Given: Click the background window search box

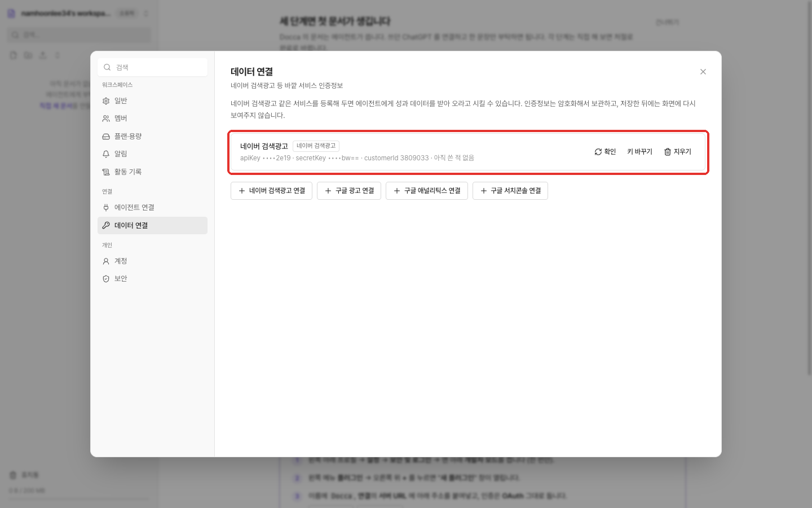Looking at the screenshot, I should pyautogui.click(x=79, y=35).
